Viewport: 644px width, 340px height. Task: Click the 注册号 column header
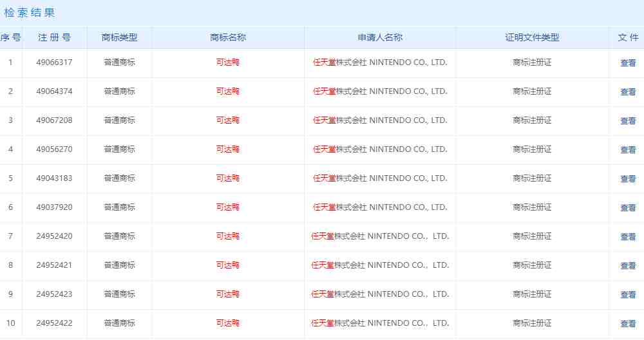click(x=54, y=37)
